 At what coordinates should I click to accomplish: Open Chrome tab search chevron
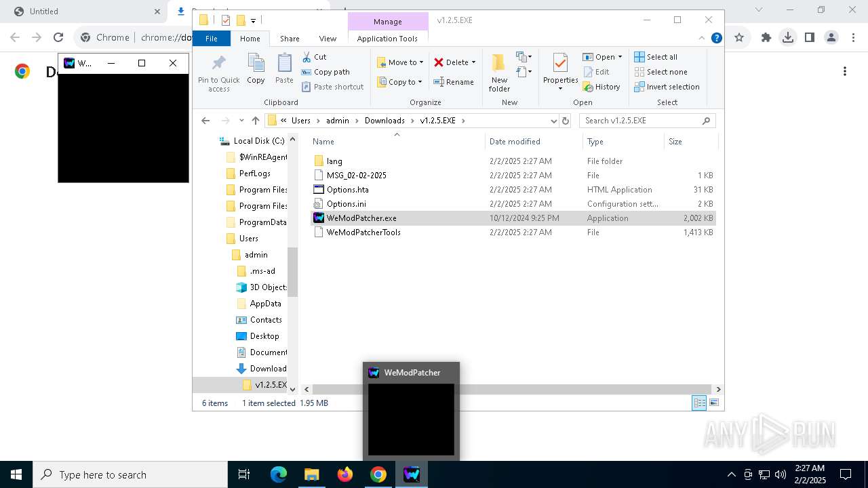[759, 10]
